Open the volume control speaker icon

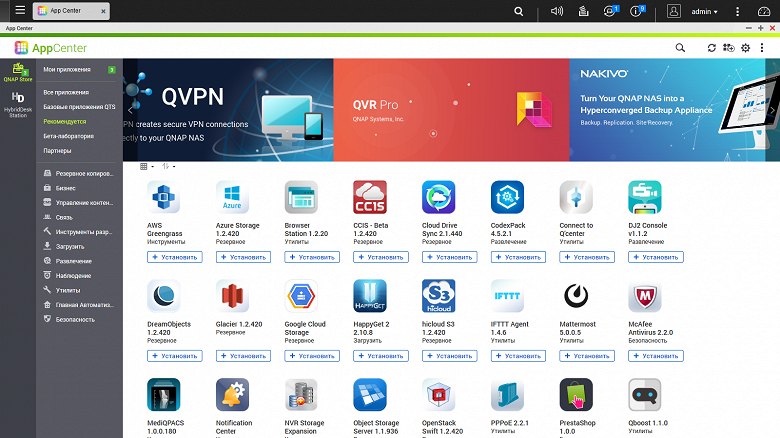pos(557,11)
